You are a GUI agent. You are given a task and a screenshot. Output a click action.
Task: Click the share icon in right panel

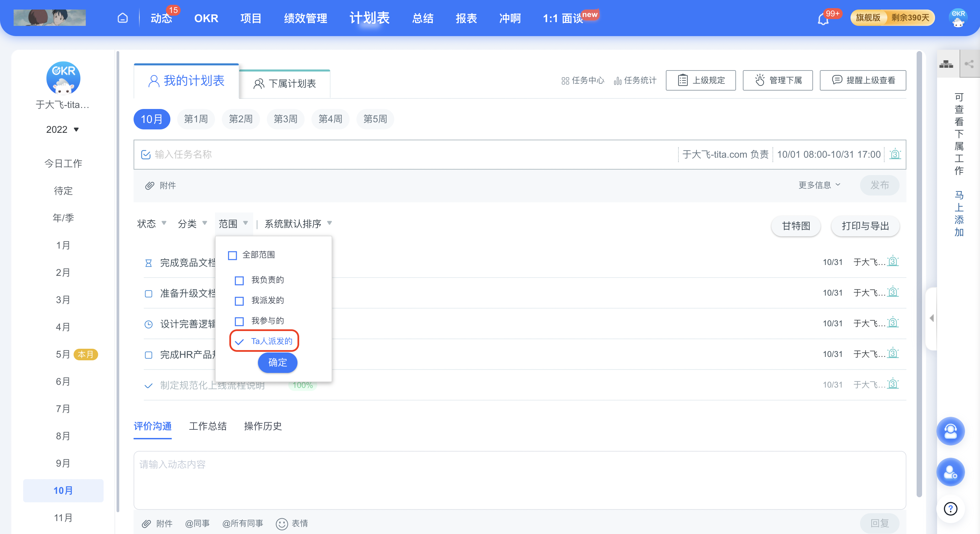[x=969, y=64]
